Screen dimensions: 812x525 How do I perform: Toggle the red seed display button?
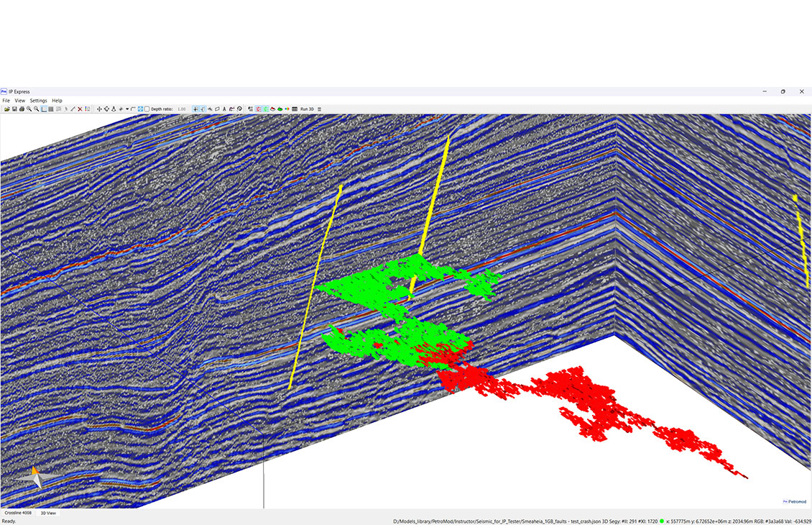pos(258,109)
